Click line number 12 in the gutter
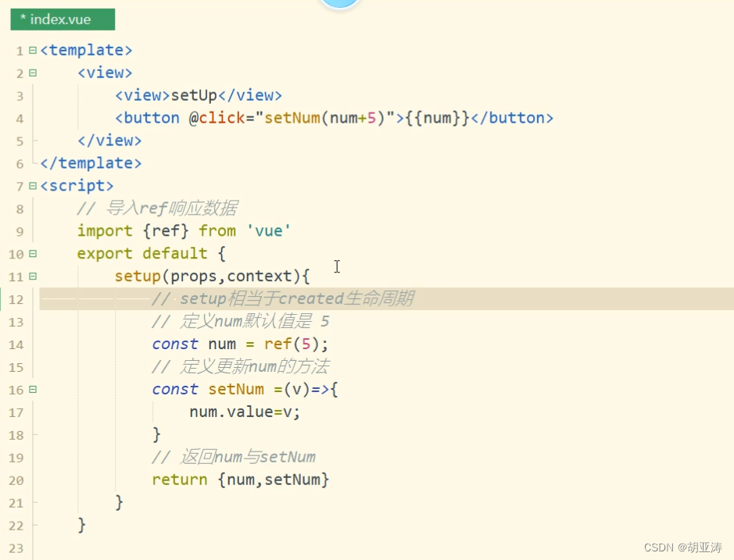This screenshot has width=734, height=560. coord(16,299)
